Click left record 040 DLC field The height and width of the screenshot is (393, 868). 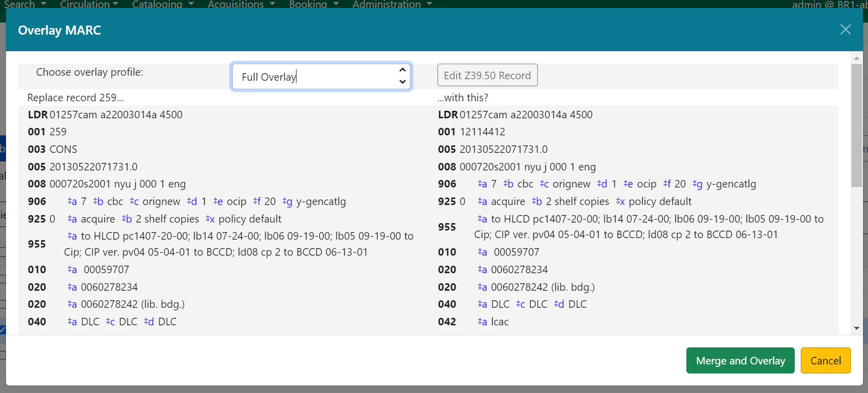click(122, 322)
